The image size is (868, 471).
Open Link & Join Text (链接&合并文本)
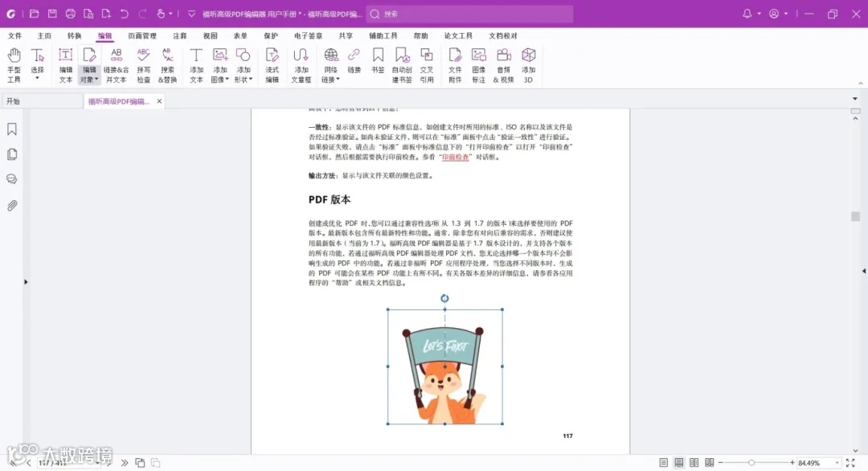pyautogui.click(x=117, y=65)
